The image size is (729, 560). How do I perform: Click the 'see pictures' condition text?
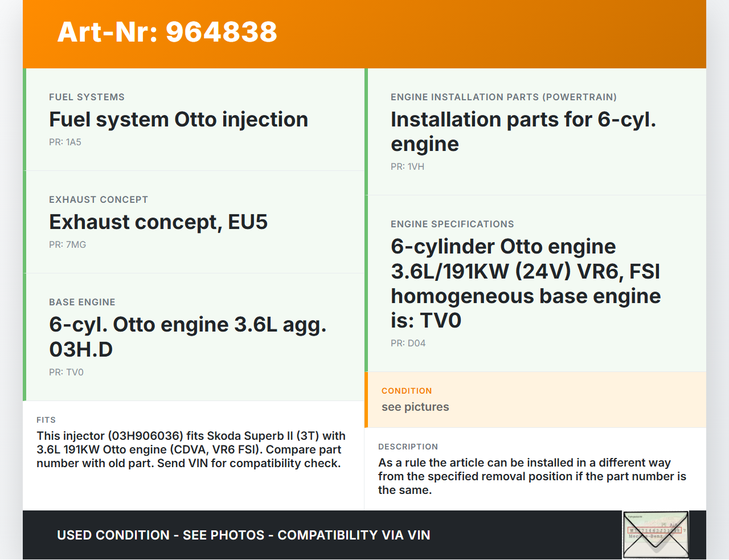pos(415,407)
